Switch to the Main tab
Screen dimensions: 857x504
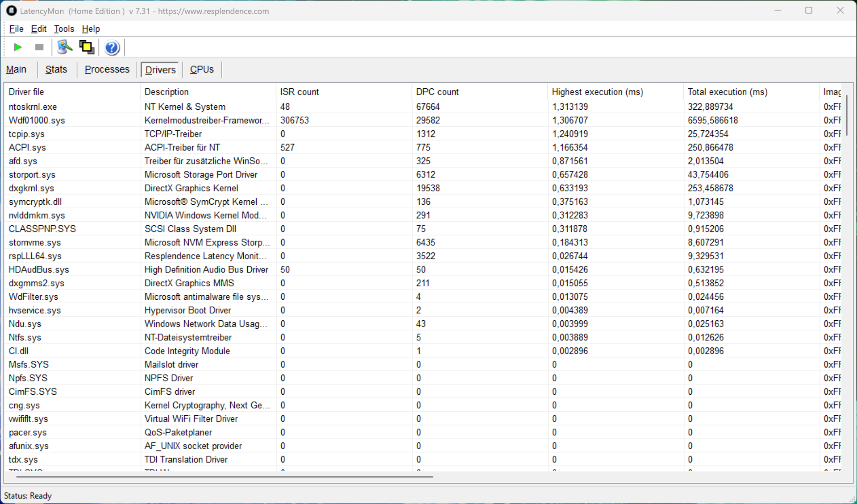click(16, 70)
